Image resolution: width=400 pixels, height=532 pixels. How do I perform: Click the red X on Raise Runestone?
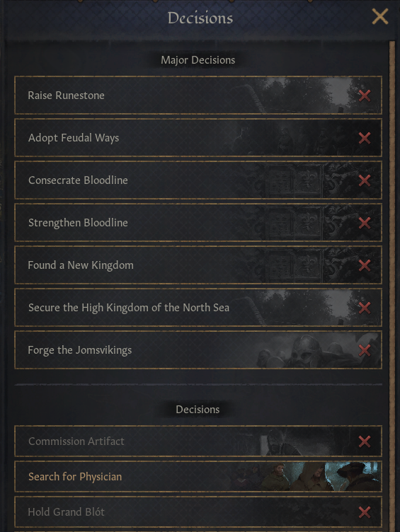click(x=365, y=96)
